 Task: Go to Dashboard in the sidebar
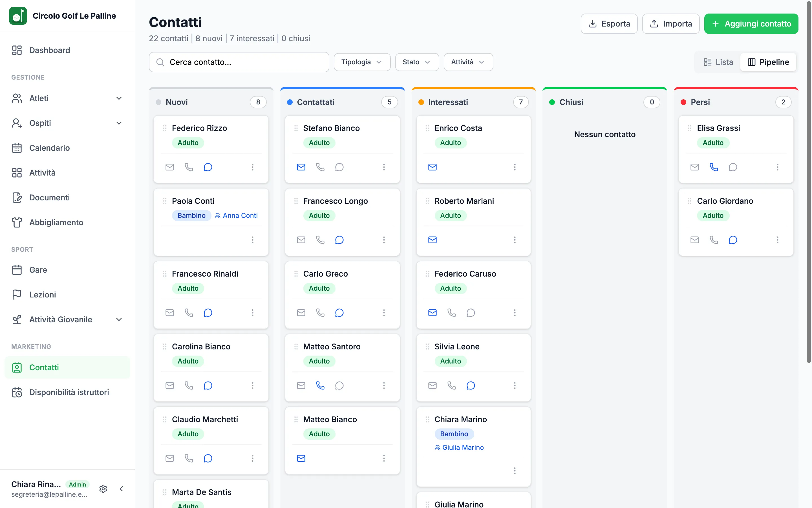coord(67,51)
